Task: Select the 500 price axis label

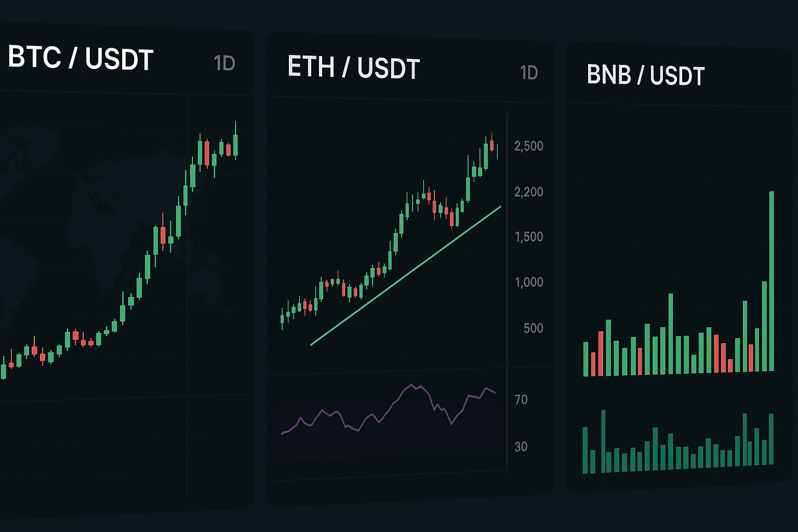Action: point(533,328)
